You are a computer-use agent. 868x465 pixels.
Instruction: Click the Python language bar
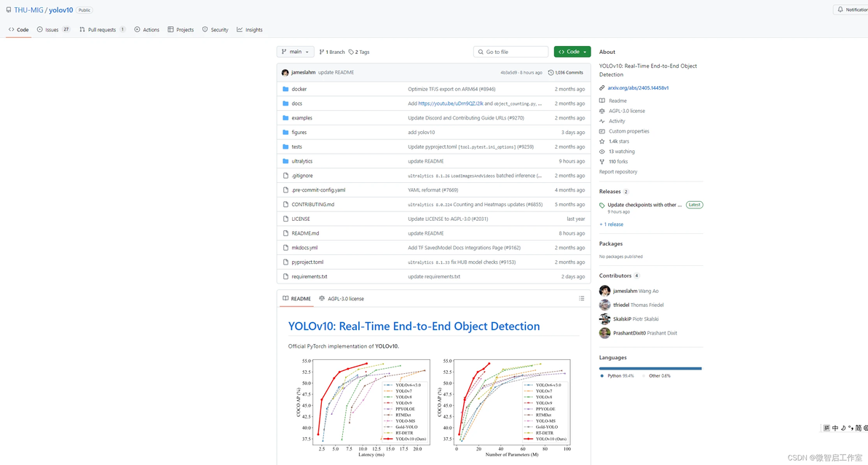coord(650,369)
